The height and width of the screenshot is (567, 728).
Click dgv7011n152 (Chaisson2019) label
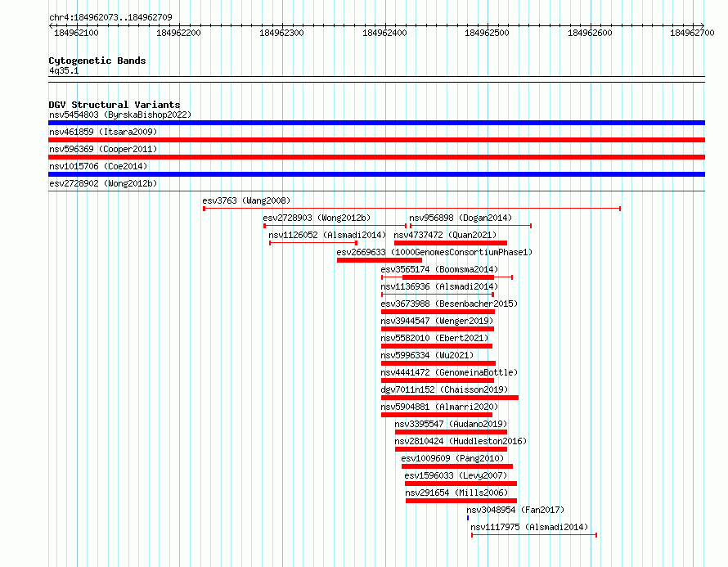pos(444,389)
